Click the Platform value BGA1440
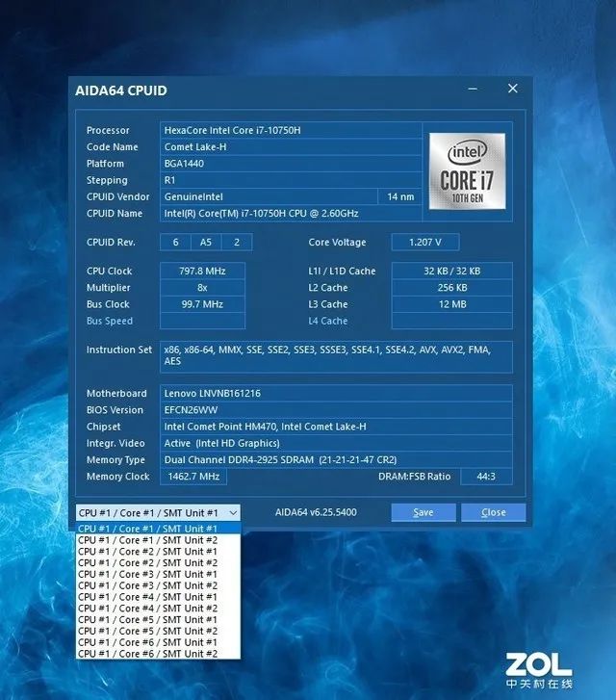This screenshot has width=616, height=700. click(291, 164)
